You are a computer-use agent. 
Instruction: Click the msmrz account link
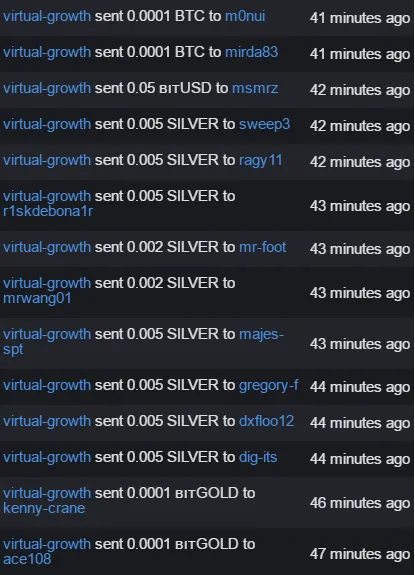point(255,88)
